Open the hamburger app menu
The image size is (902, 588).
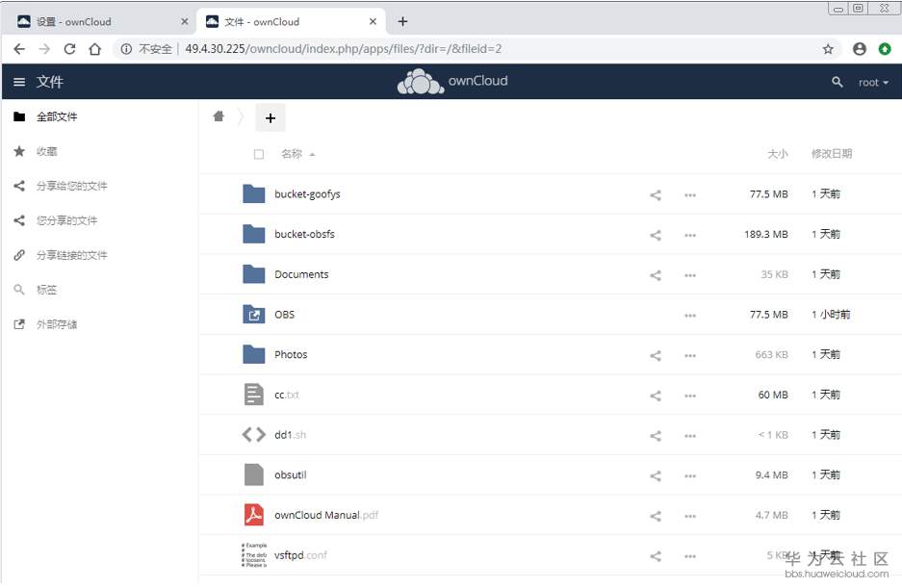click(x=19, y=82)
